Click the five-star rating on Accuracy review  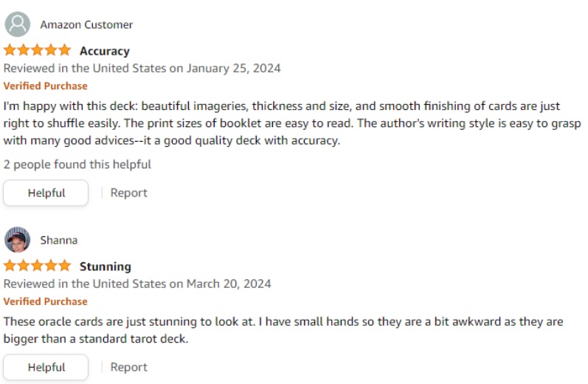[x=37, y=50]
